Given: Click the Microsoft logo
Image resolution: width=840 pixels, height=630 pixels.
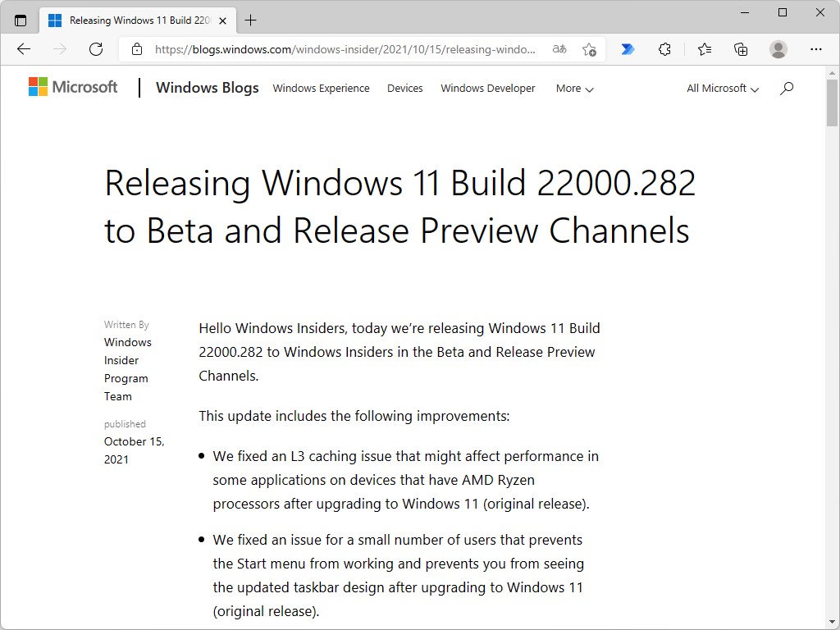Looking at the screenshot, I should (72, 86).
